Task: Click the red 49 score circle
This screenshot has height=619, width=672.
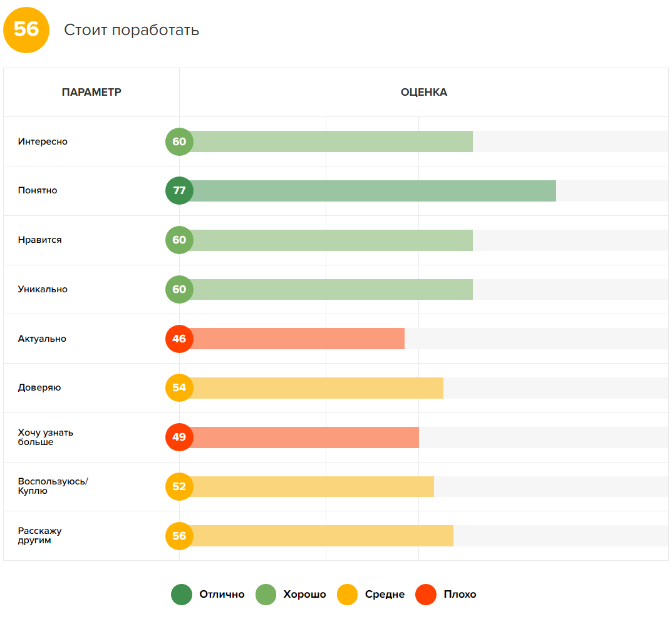Action: point(179,437)
